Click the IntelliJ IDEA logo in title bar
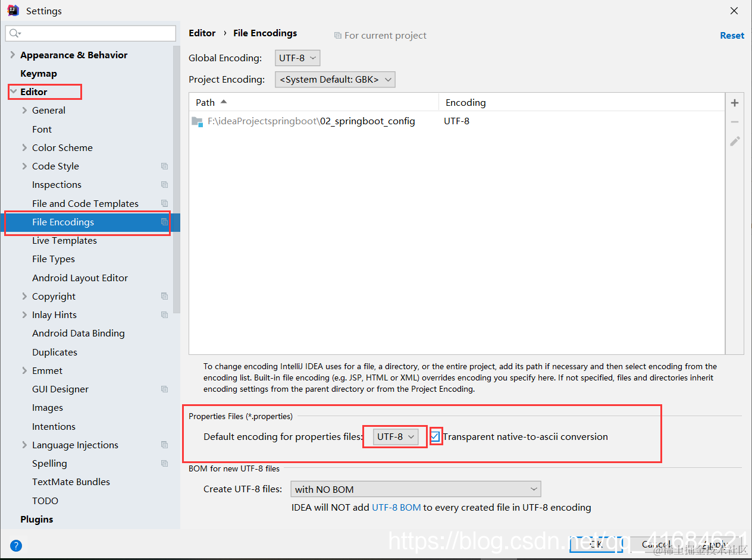Screen dimensions: 752x560 [x=12, y=10]
